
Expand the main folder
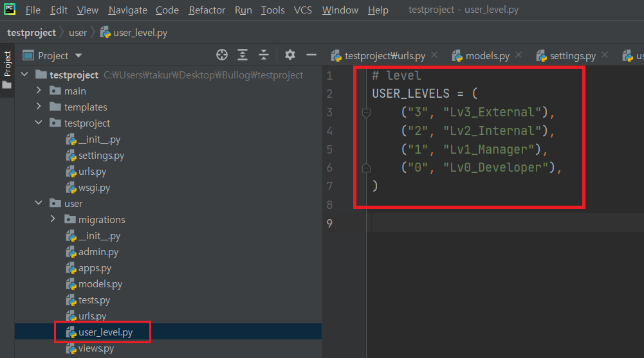pos(39,90)
